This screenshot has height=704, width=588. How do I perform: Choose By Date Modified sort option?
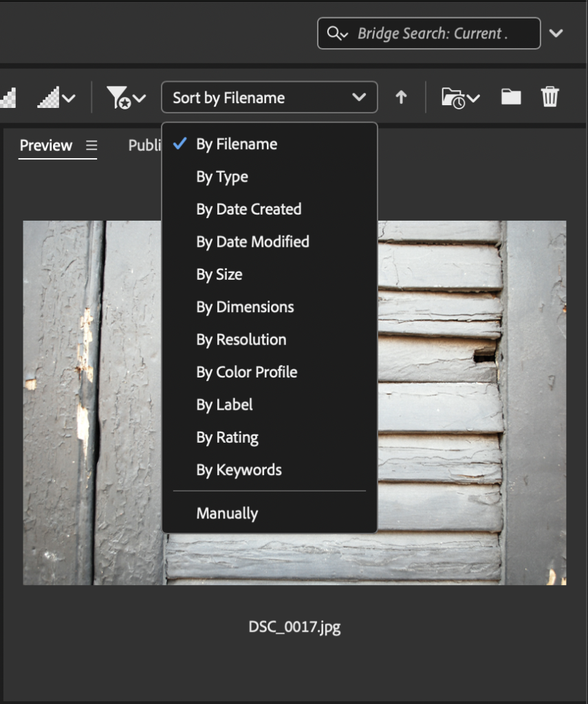pos(252,242)
